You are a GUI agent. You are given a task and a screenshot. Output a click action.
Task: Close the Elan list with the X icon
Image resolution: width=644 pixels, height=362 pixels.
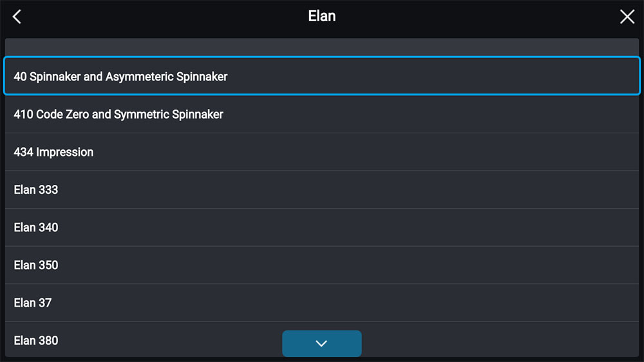(x=627, y=17)
